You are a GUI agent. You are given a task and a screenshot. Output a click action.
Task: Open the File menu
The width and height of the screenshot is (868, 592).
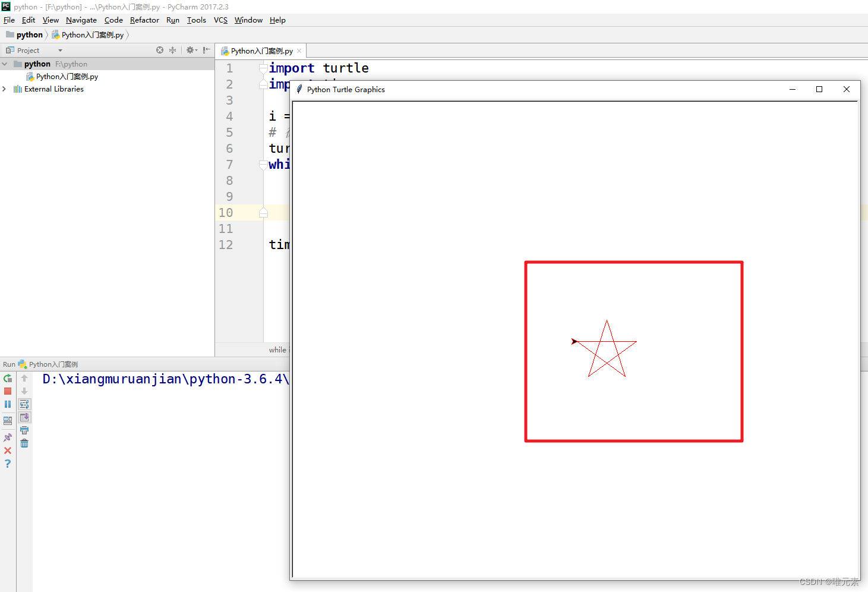pyautogui.click(x=9, y=20)
